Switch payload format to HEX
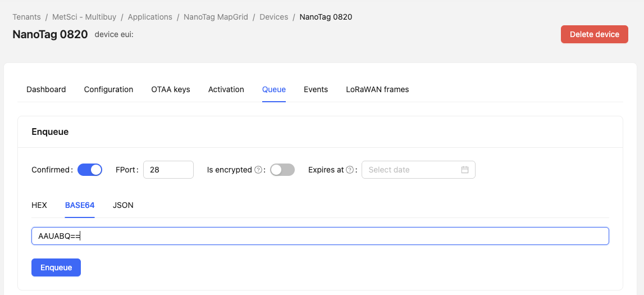644x295 pixels. 39,205
